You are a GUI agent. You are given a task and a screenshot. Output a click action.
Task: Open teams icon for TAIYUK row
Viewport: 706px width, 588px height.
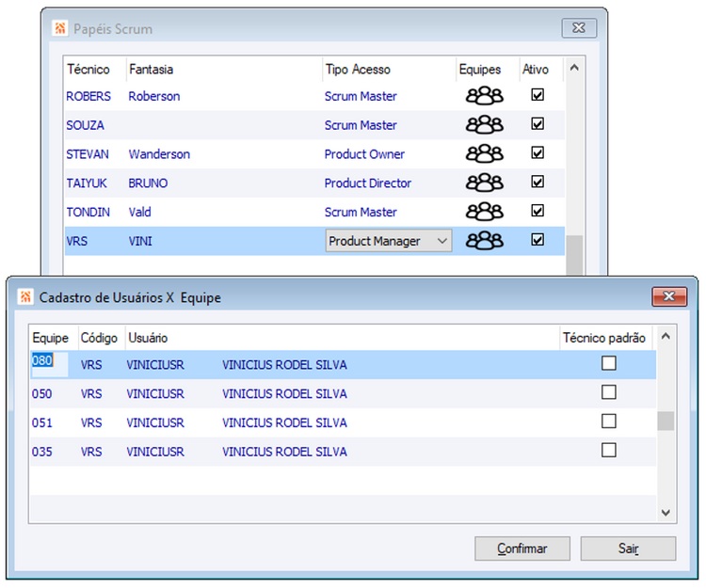click(484, 183)
